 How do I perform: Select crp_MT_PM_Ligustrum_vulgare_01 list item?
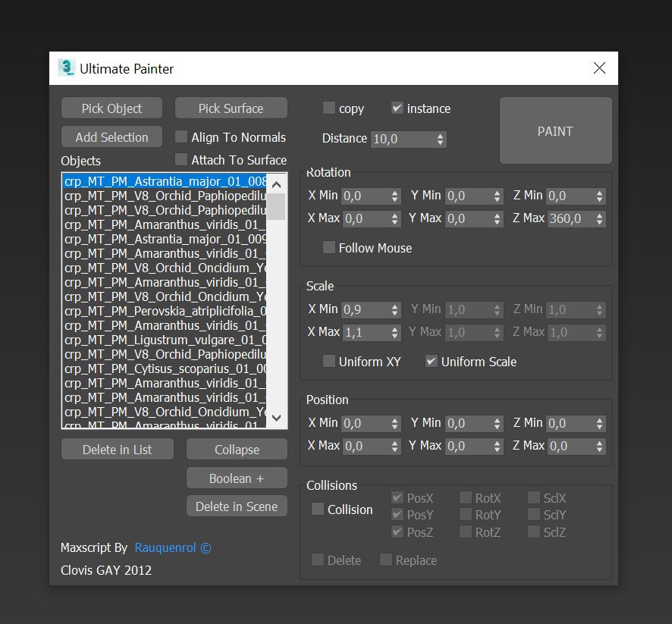165,340
